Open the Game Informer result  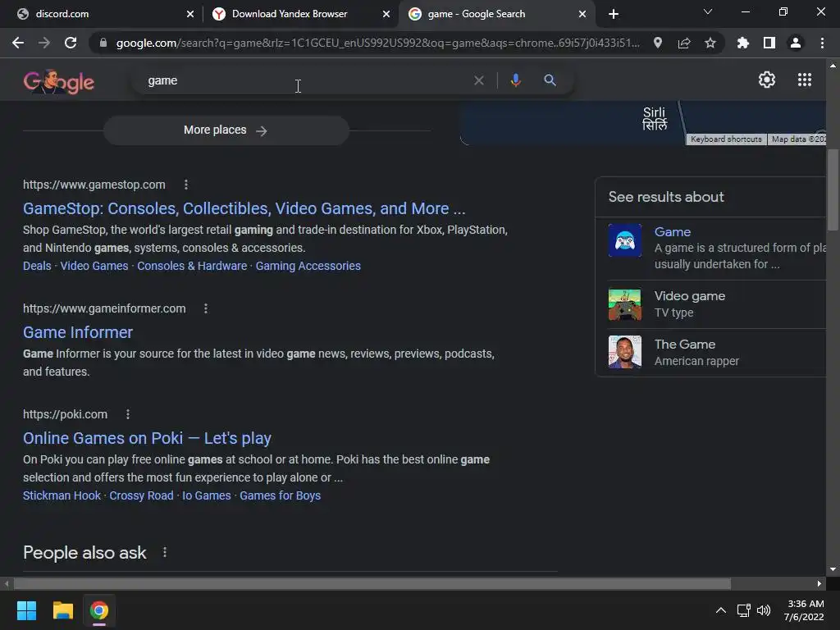tap(78, 332)
